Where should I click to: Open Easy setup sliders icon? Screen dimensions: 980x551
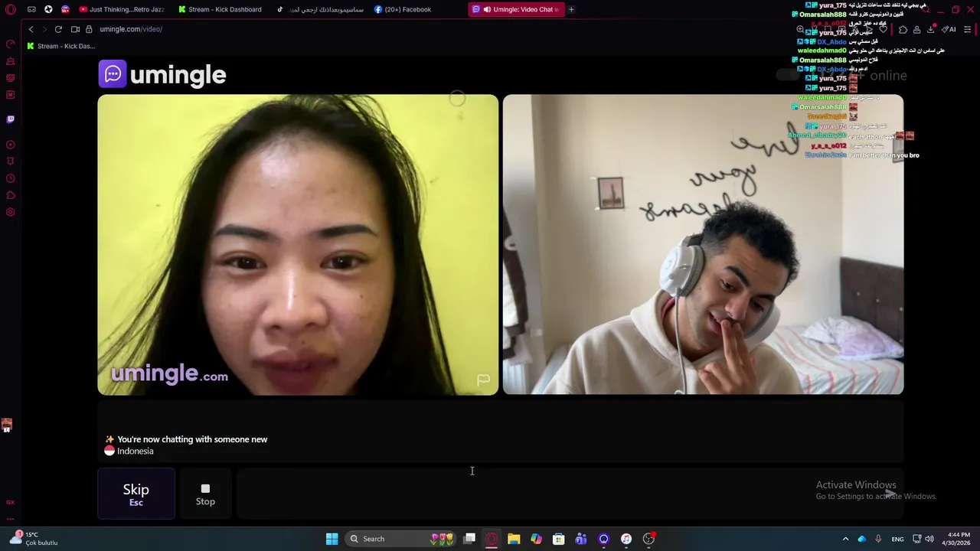(x=968, y=29)
